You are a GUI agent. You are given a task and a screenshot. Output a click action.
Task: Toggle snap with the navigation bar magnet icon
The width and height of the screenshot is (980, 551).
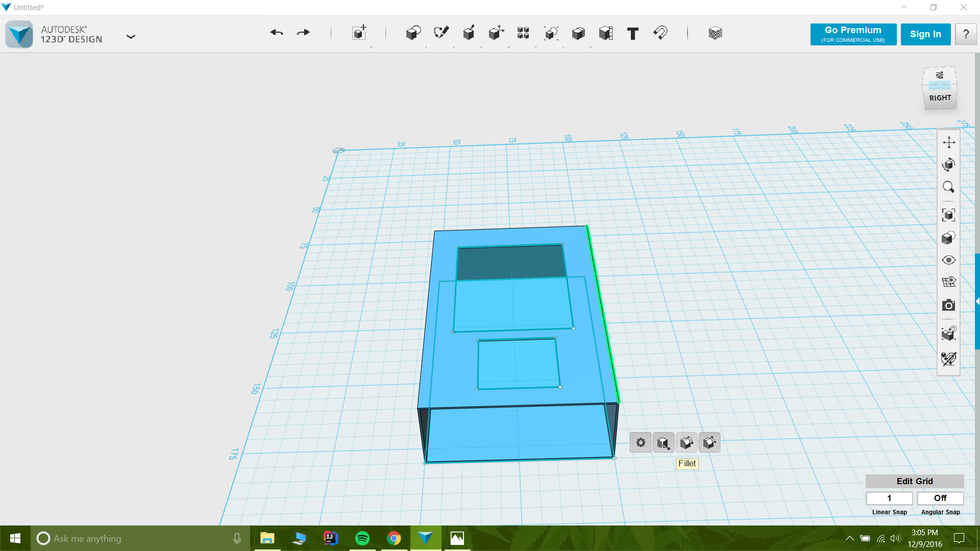(x=949, y=333)
